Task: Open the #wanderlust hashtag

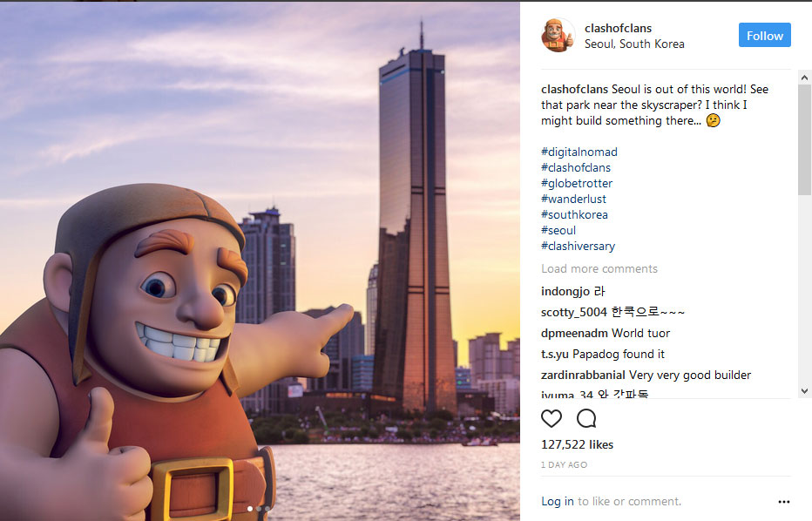Action: point(573,199)
